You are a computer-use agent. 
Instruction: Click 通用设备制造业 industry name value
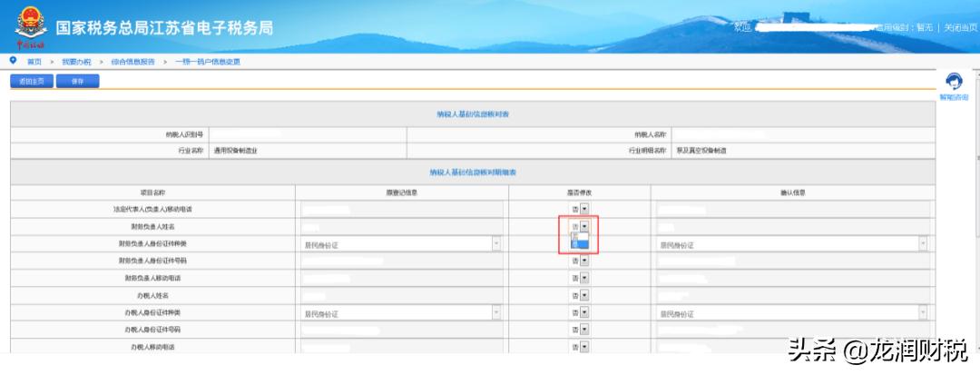235,151
